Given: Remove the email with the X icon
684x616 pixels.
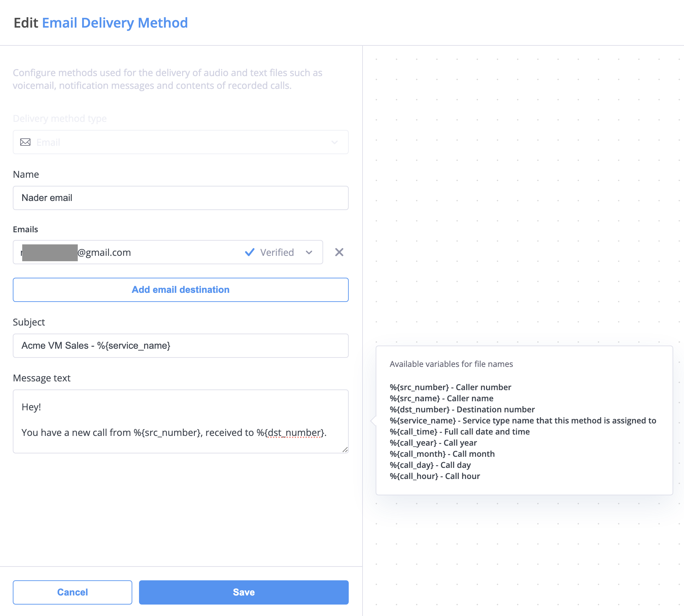Looking at the screenshot, I should [x=339, y=252].
